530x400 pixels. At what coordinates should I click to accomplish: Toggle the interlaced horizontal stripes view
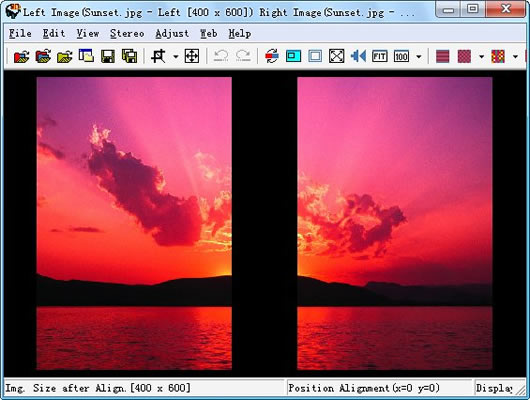442,56
